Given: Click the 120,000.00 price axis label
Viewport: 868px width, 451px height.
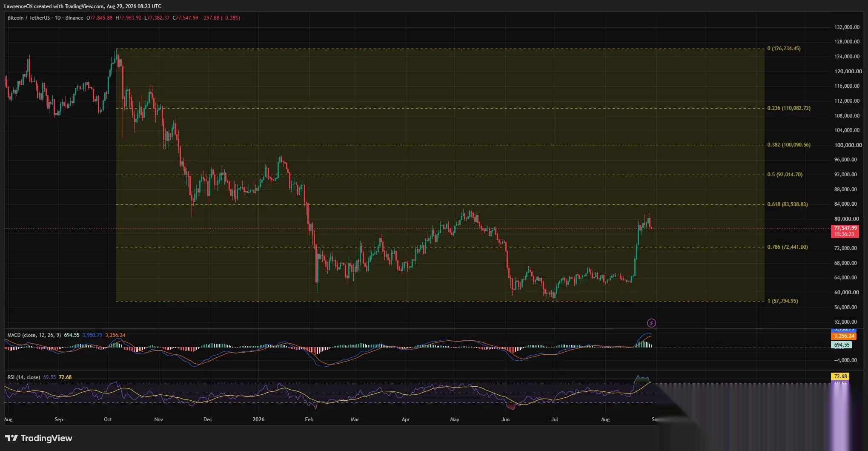Looking at the screenshot, I should click(848, 72).
